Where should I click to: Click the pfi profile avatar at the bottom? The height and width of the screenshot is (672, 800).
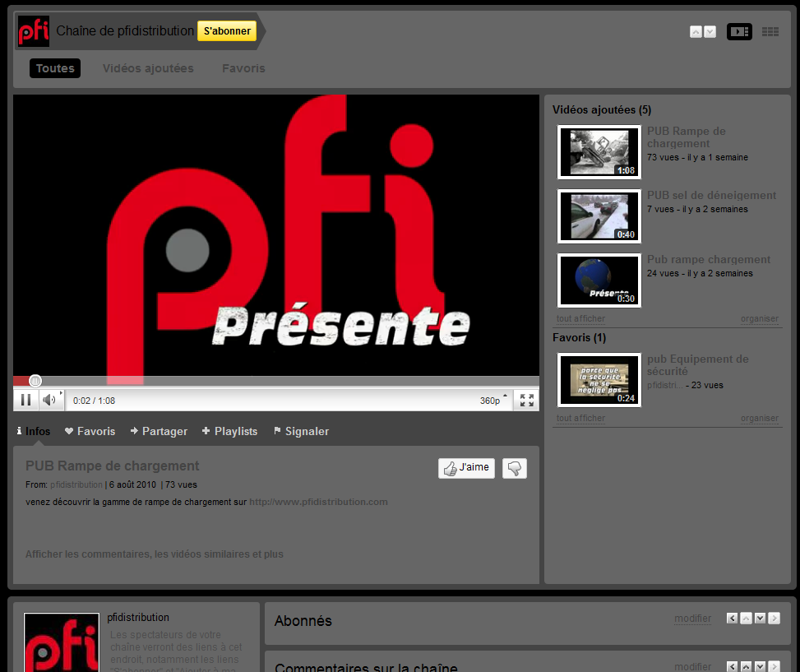pyautogui.click(x=62, y=642)
